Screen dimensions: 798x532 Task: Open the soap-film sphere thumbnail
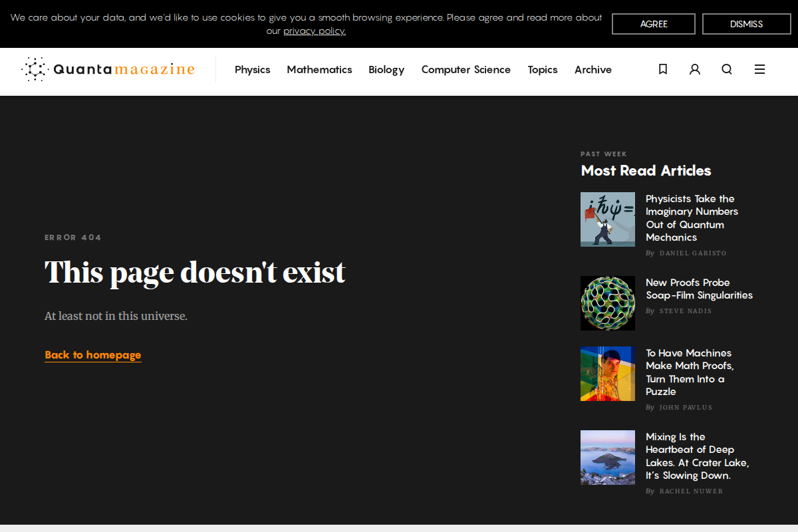[607, 303]
